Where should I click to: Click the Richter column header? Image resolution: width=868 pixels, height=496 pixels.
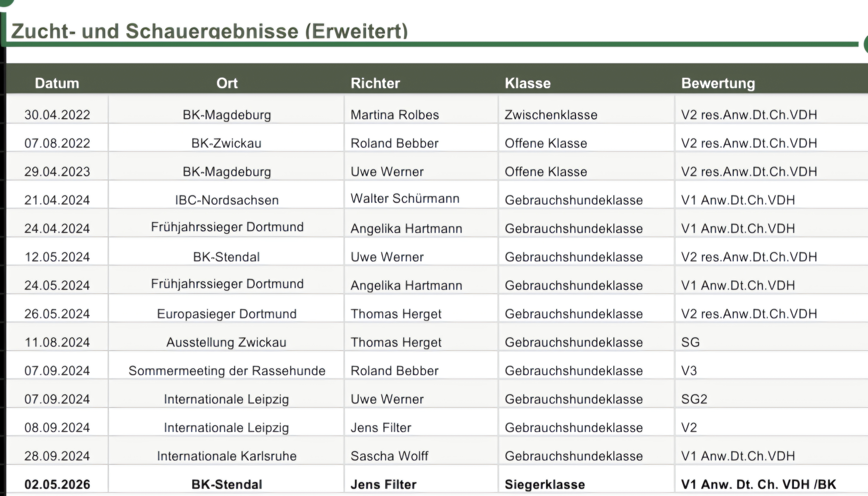point(375,84)
